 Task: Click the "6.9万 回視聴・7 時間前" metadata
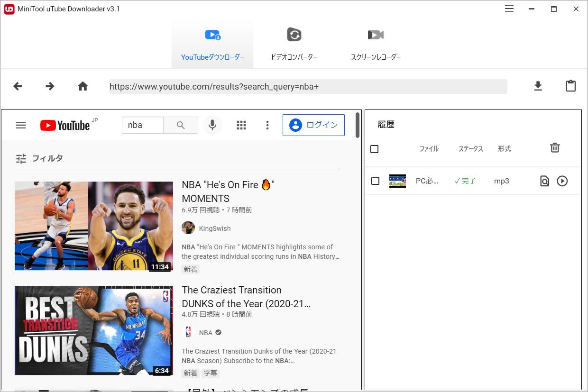217,210
